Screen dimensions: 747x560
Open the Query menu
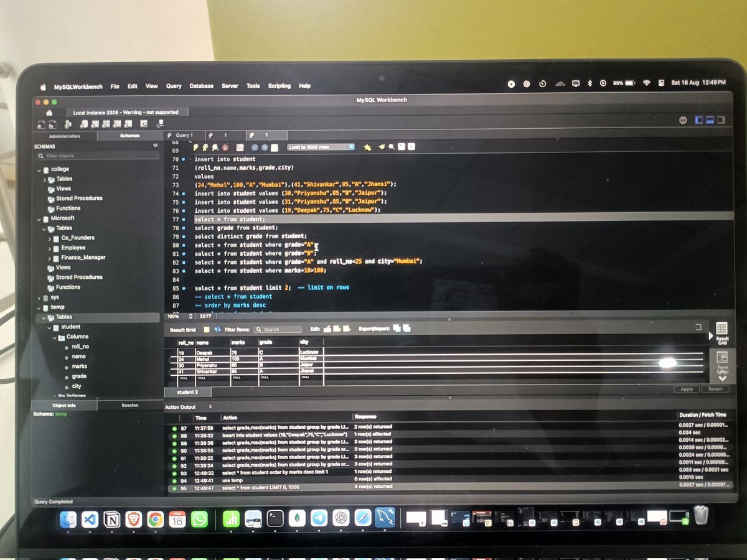[174, 86]
